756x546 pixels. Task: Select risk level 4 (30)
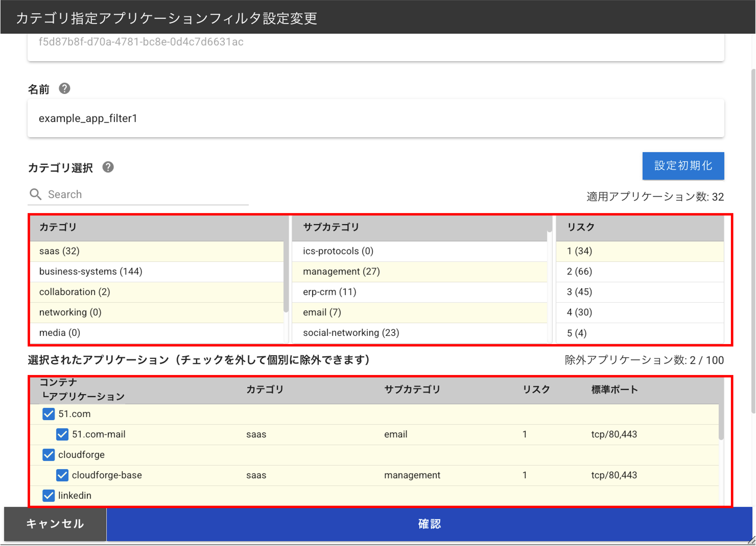tap(640, 312)
